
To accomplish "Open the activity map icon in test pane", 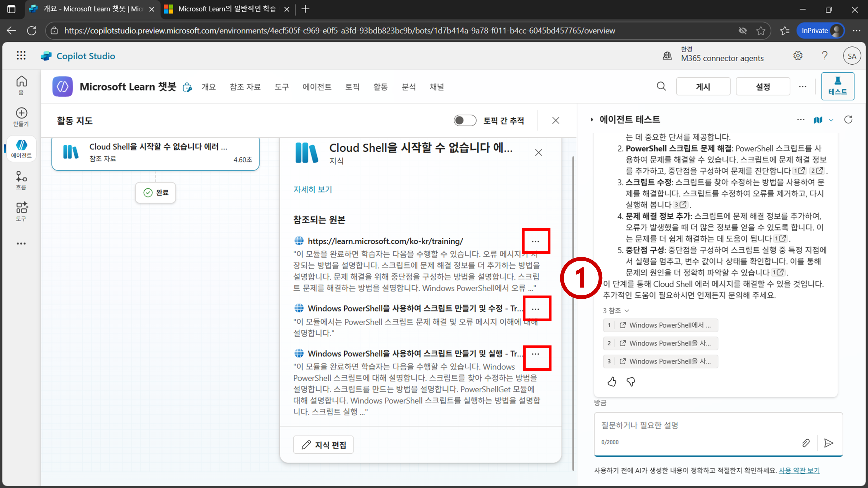I will (x=818, y=120).
